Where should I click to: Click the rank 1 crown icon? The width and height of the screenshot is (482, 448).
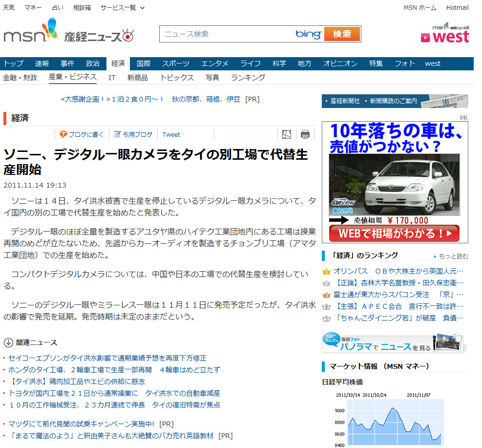pyautogui.click(x=326, y=272)
